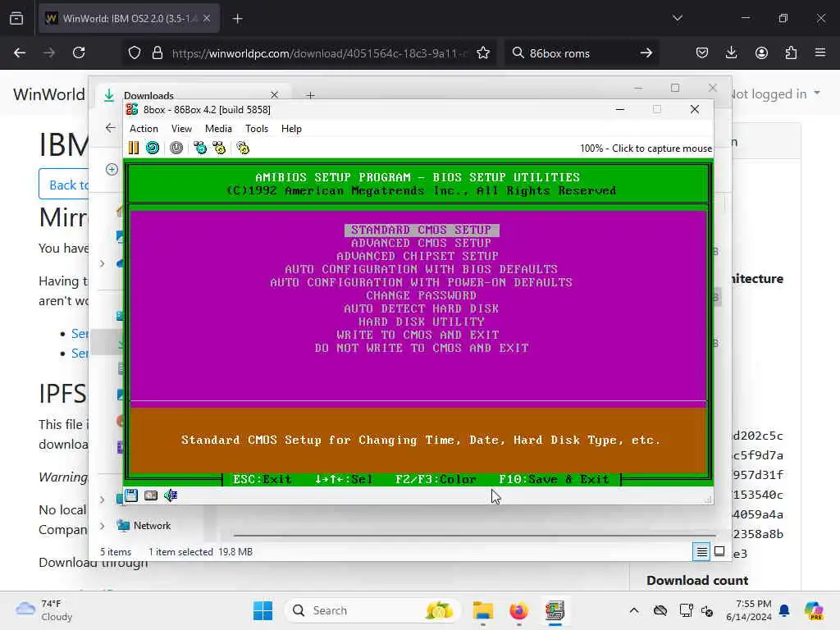The width and height of the screenshot is (840, 630).
Task: Switch Explorer to large icons view
Action: 719,551
